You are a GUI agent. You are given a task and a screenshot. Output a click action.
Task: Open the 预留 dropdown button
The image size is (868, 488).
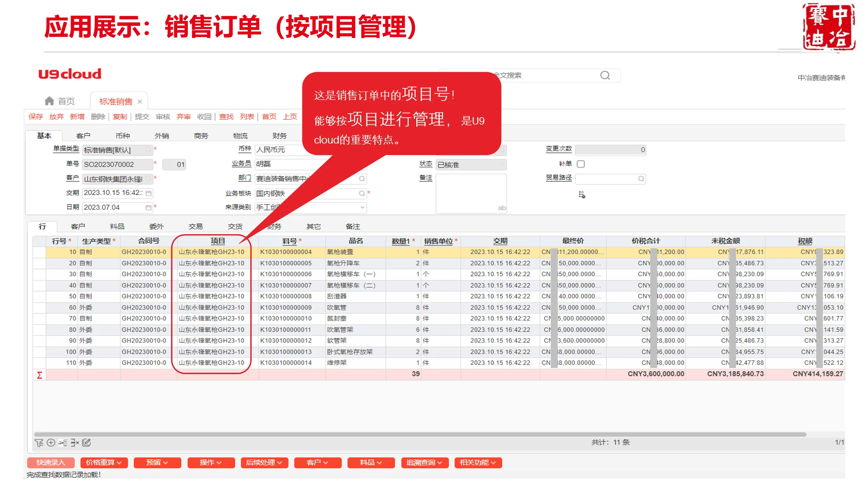click(157, 462)
